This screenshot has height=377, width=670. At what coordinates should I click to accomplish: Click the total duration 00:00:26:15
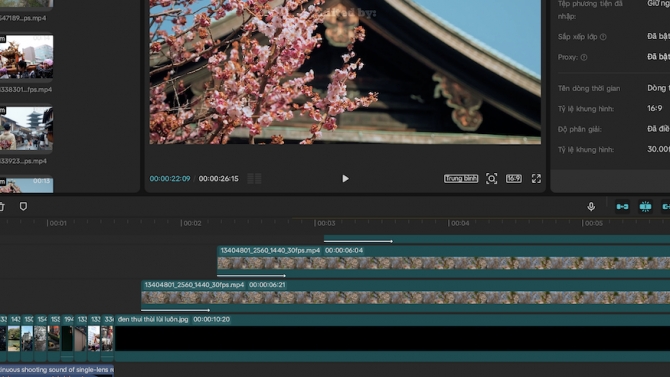tap(218, 179)
